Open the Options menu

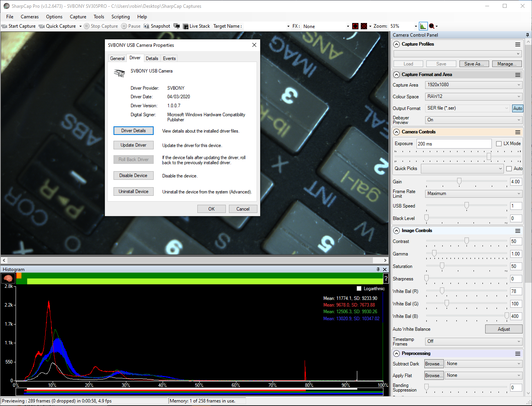[x=54, y=17]
